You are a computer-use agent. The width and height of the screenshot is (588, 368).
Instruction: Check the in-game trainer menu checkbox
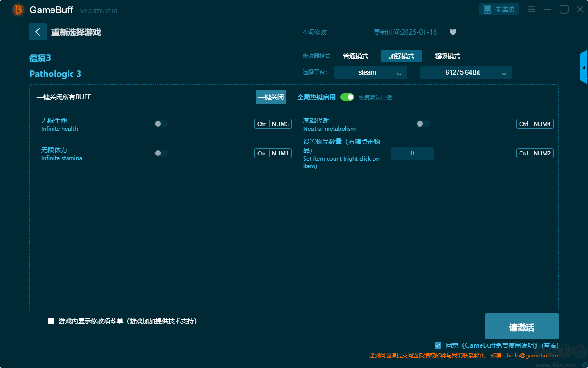click(51, 321)
